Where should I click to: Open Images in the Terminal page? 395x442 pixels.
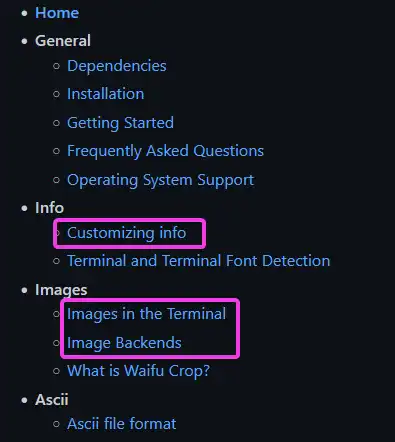pyautogui.click(x=146, y=314)
